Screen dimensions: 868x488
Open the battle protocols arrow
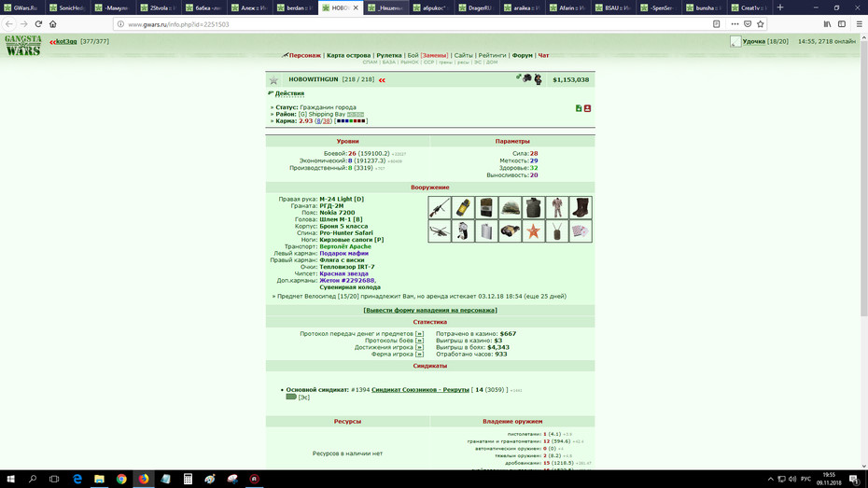(419, 341)
